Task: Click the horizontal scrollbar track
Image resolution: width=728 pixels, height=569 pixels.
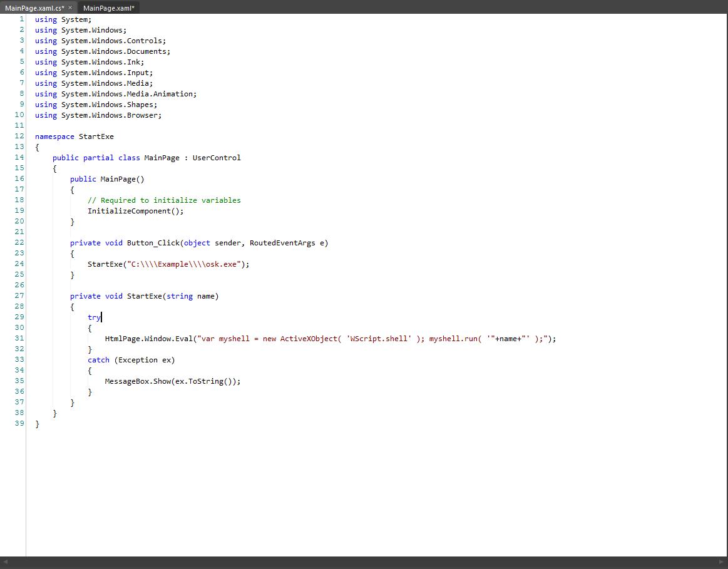Action: [363, 562]
